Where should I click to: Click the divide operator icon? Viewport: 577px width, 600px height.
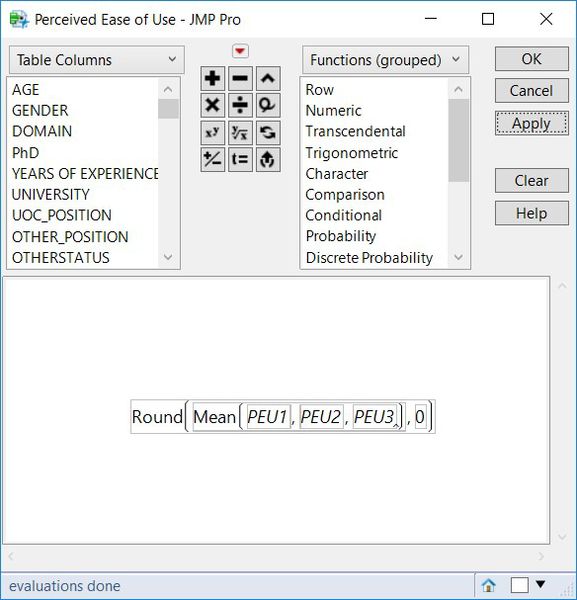240,105
